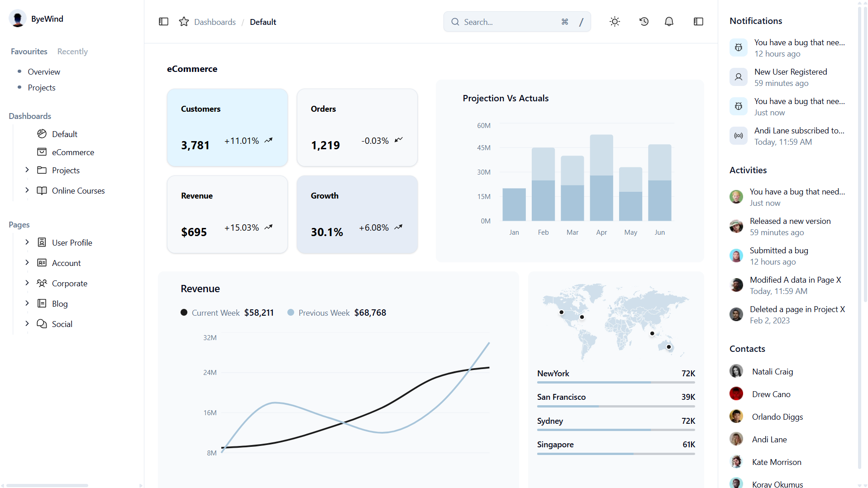
Task: Toggle the right panel layout icon
Action: coord(698,21)
